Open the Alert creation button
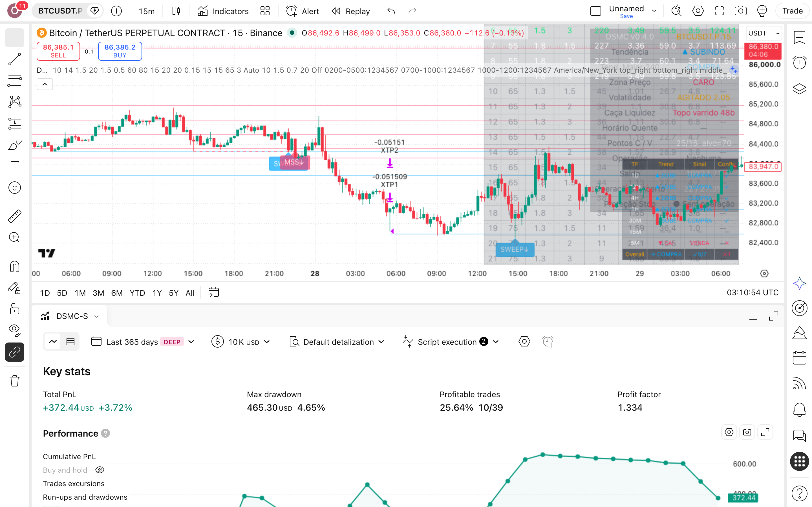 point(302,11)
